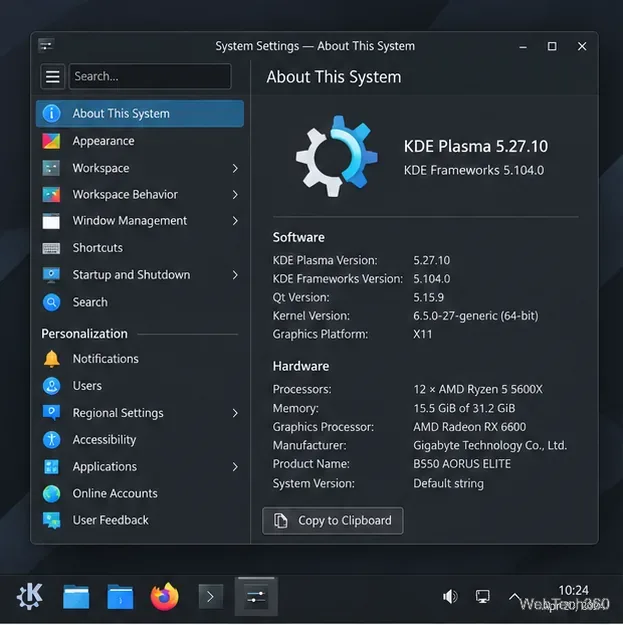Click the KDE Plasma Version value 5.27.10

tap(432, 260)
